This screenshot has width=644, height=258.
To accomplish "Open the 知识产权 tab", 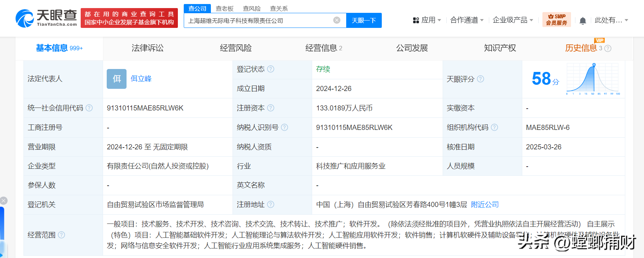I will [500, 48].
